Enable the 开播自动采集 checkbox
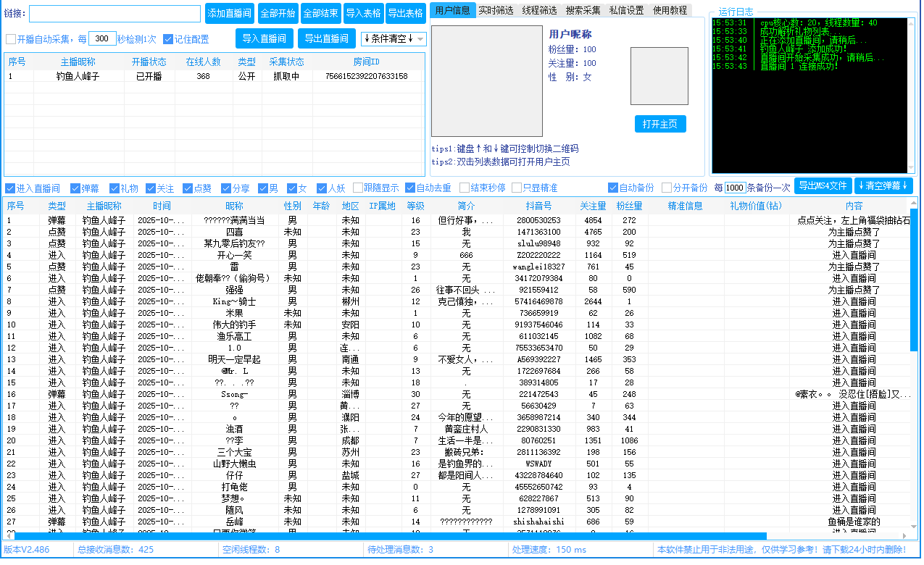Screen dimensions: 924x565 point(10,39)
